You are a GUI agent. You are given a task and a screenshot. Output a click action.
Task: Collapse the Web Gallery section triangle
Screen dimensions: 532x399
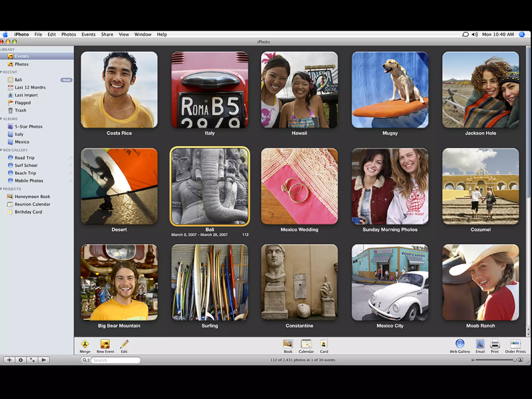tap(1, 150)
